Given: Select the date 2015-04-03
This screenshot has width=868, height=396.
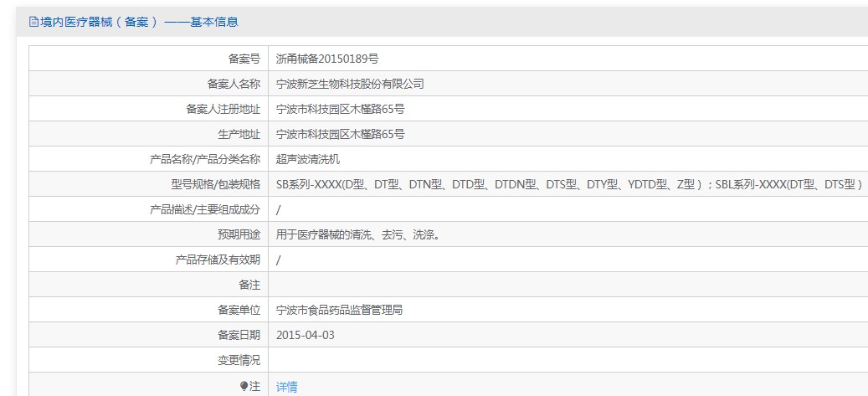Looking at the screenshot, I should tap(306, 336).
